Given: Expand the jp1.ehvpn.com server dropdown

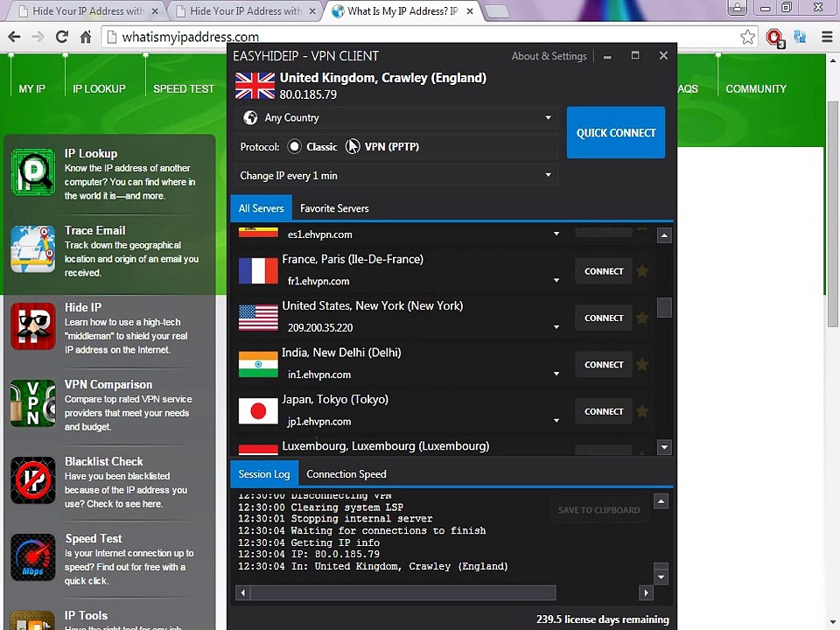Looking at the screenshot, I should (x=556, y=421).
